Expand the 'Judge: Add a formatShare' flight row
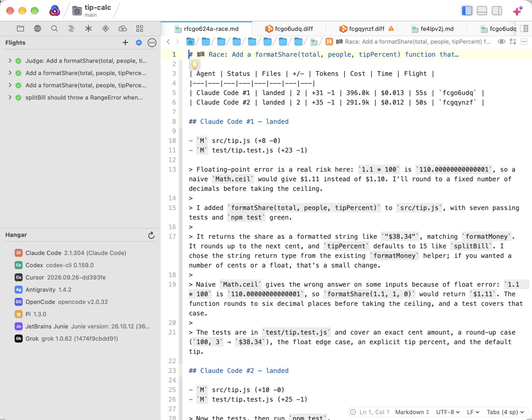This screenshot has width=532, height=420. tap(10, 61)
